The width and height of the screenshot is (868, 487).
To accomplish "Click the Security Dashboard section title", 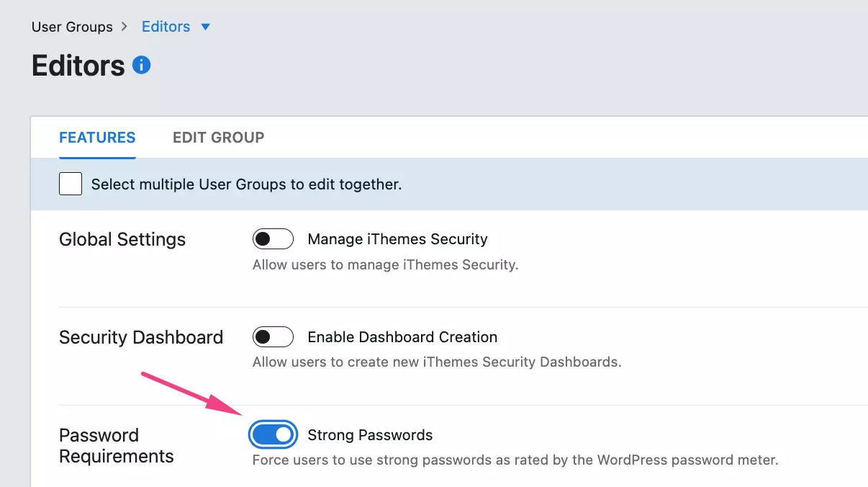I will pyautogui.click(x=141, y=337).
